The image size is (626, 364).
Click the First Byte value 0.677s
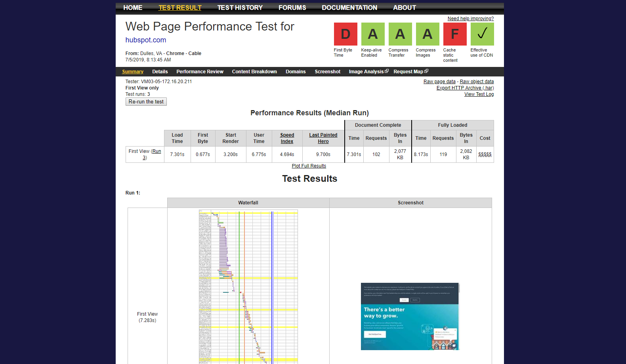click(x=203, y=154)
